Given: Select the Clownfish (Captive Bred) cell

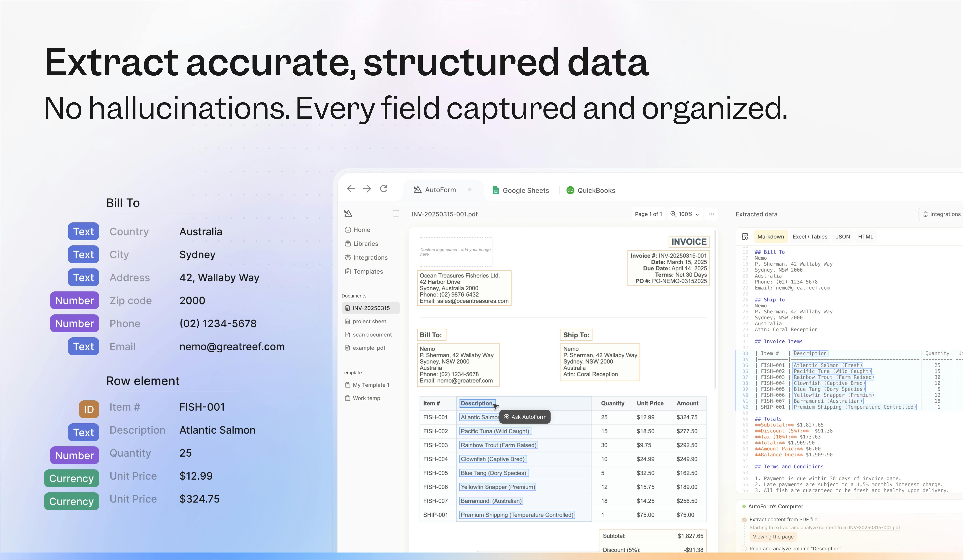Looking at the screenshot, I should pyautogui.click(x=493, y=459).
